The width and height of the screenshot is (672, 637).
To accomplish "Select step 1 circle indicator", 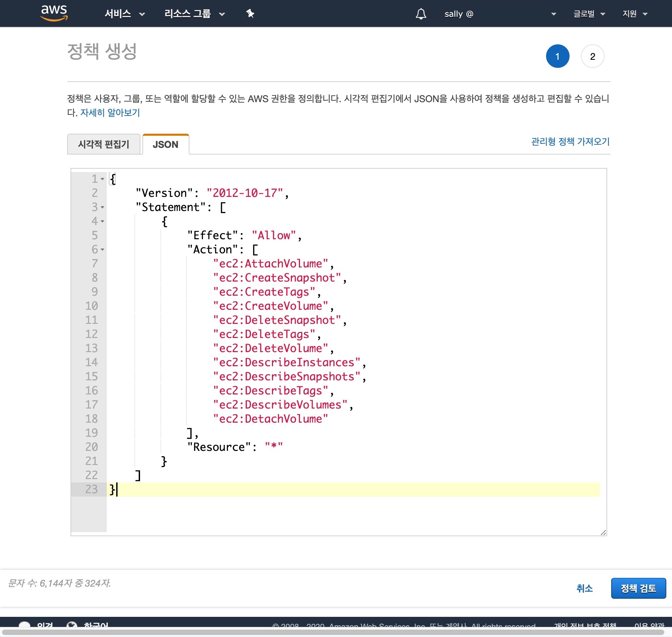I will click(557, 56).
